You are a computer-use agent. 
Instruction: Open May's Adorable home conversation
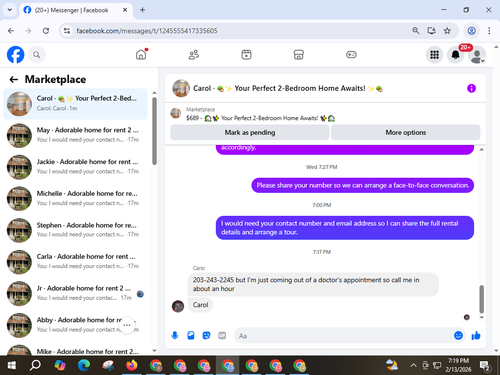click(75, 135)
